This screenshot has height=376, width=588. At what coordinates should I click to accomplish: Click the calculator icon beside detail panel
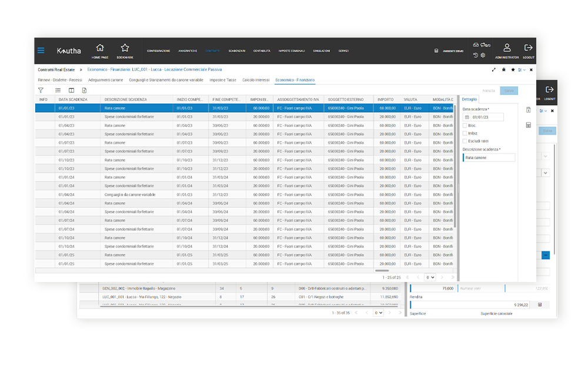click(528, 125)
